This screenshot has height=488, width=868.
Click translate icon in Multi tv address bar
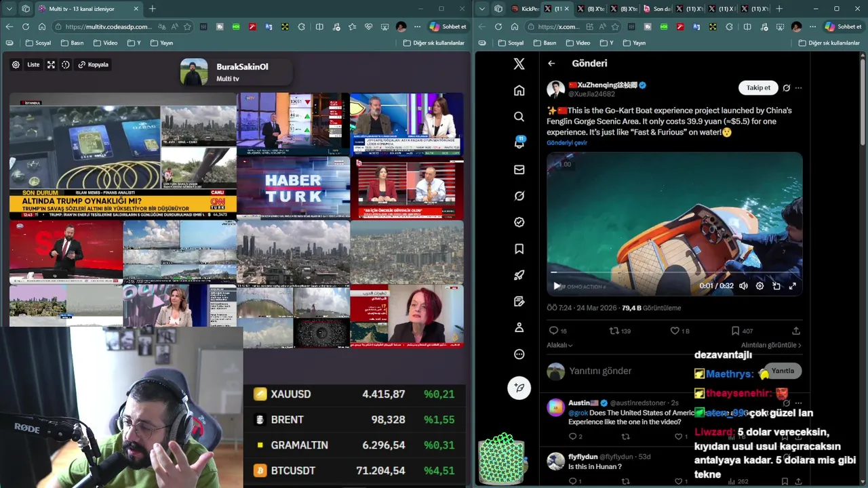click(161, 26)
